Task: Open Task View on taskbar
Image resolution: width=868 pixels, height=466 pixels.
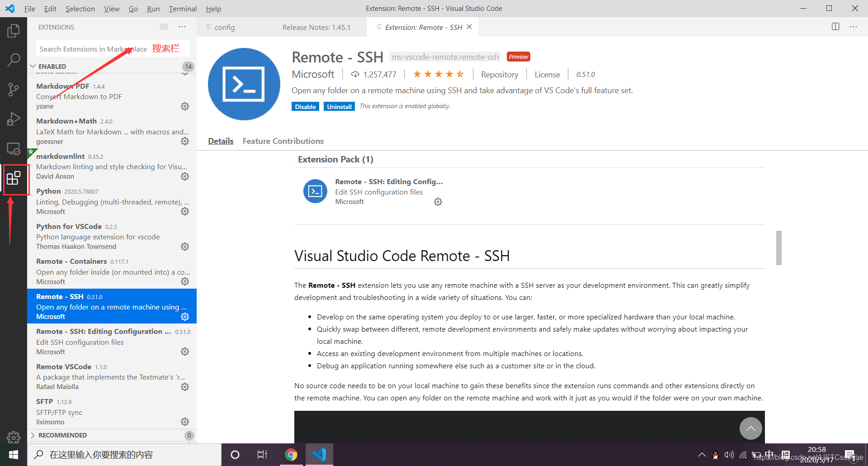Action: (262, 455)
